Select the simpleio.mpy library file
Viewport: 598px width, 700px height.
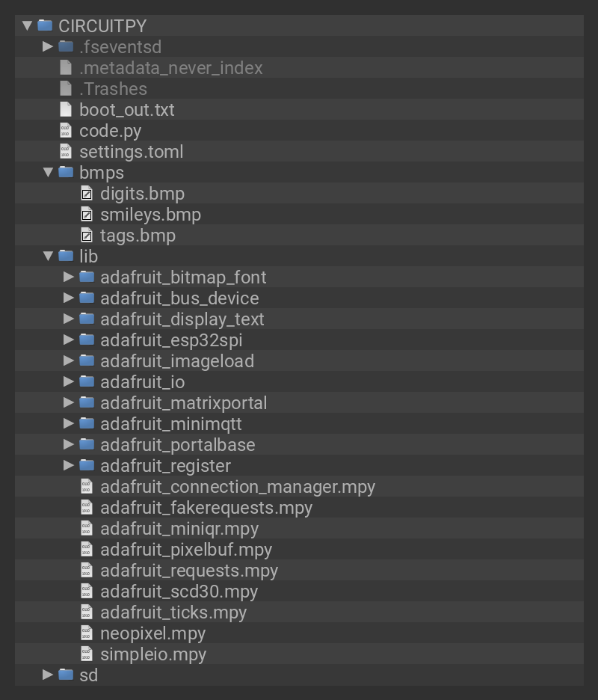tap(152, 654)
